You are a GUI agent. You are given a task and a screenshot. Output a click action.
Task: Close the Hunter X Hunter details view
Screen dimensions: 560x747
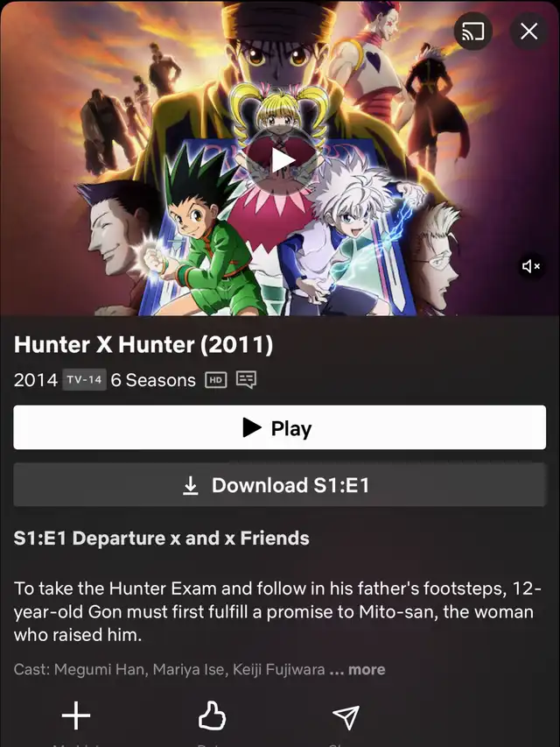[528, 32]
